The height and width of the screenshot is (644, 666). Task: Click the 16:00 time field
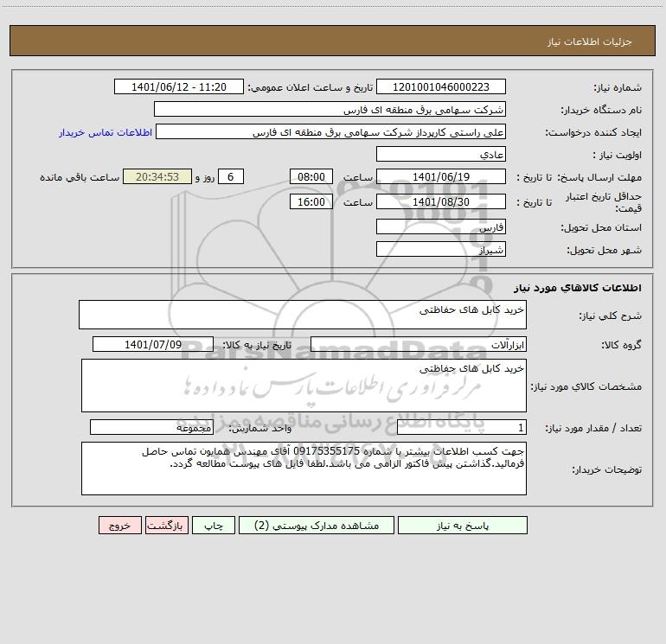pyautogui.click(x=311, y=201)
